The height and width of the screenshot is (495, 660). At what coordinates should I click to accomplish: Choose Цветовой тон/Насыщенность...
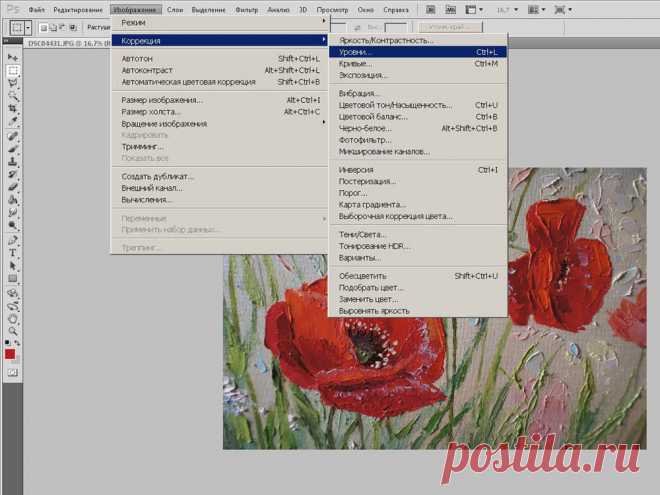[x=418, y=105]
